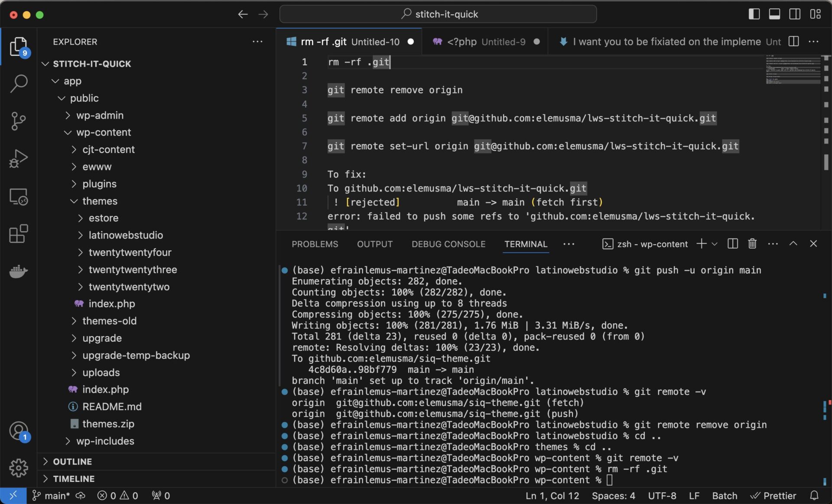Image resolution: width=832 pixels, height=504 pixels.
Task: Open terminal panel more actions menu
Action: [773, 244]
